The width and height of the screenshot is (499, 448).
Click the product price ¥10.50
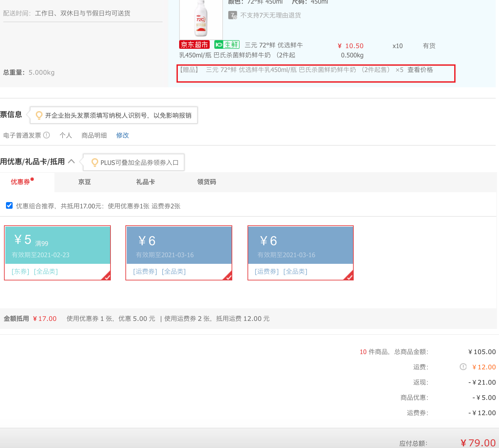(x=351, y=46)
